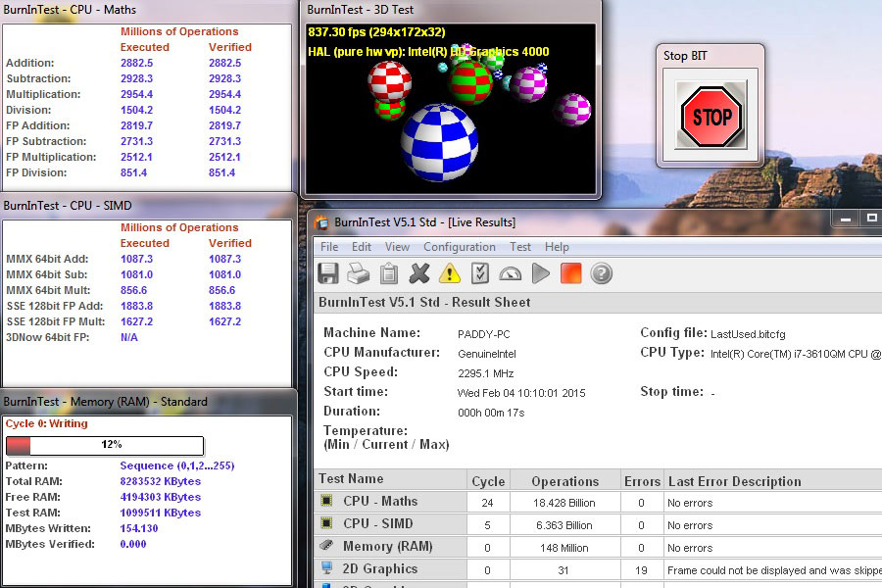Click the BurnInTest - 3D Test window title bar

[450, 10]
